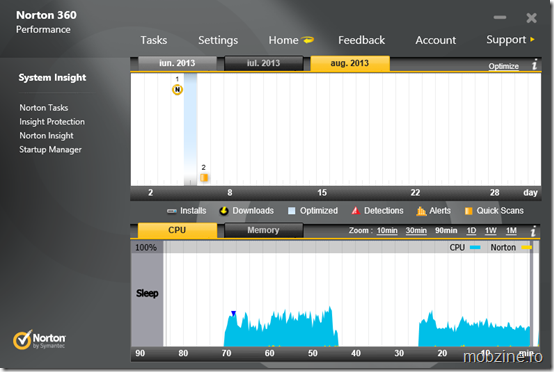Minimize the Norton 360 window
Image resolution: width=554 pixels, height=372 pixels.
point(500,17)
